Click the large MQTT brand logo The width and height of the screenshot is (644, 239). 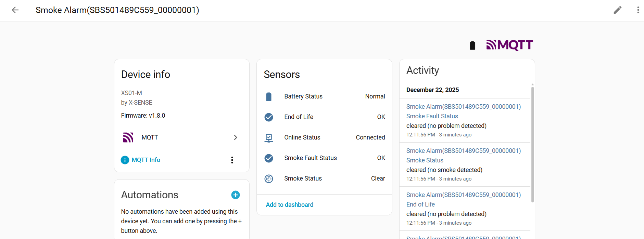509,45
